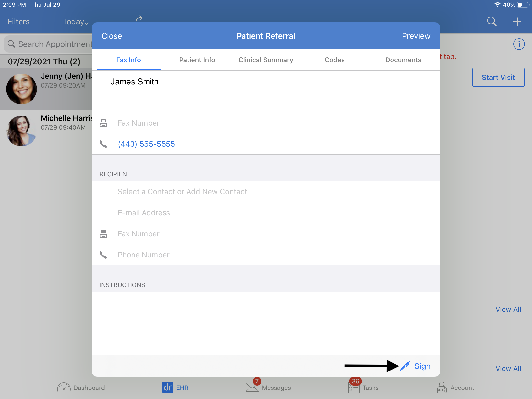Open the Clinical Summary tab
Screen dimensions: 532x399
click(266, 60)
